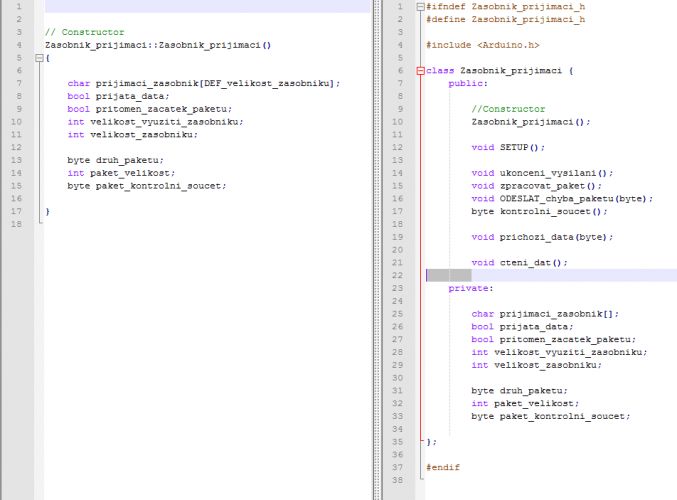The image size is (677, 500).
Task: Click 'byte paket_kontrolni_soucet;' in left pane
Action: 147,186
